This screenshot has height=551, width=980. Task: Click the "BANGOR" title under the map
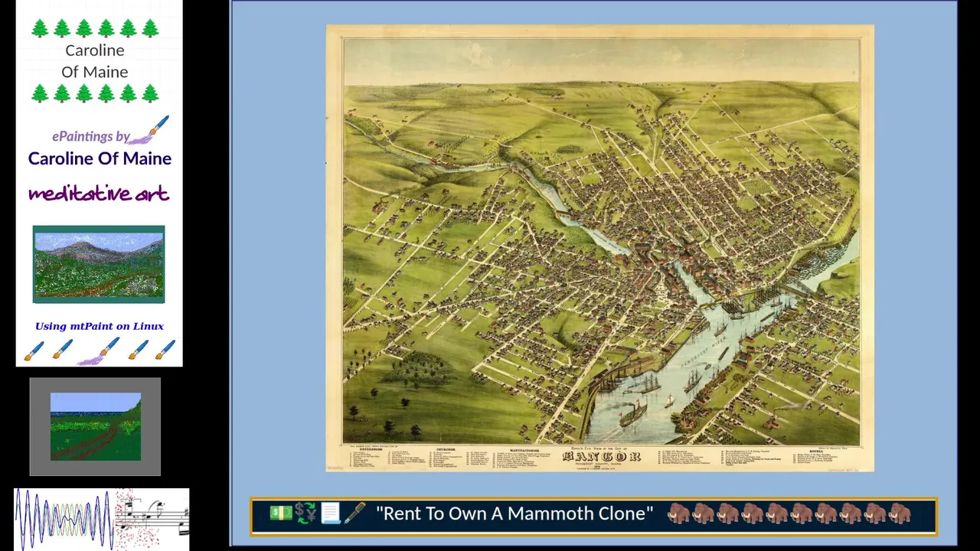coord(602,457)
